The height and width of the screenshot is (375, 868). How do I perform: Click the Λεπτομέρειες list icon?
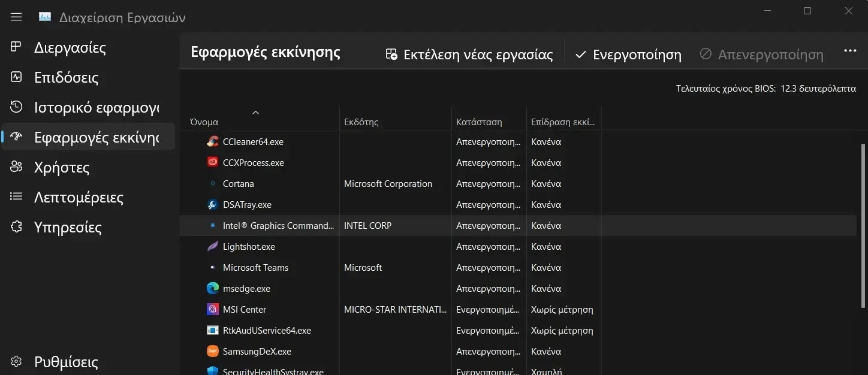[16, 196]
